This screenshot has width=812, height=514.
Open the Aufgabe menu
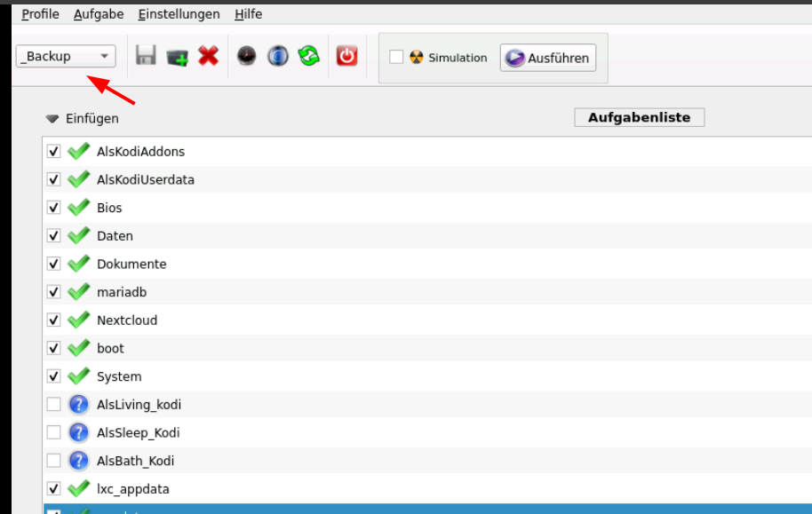click(x=99, y=14)
